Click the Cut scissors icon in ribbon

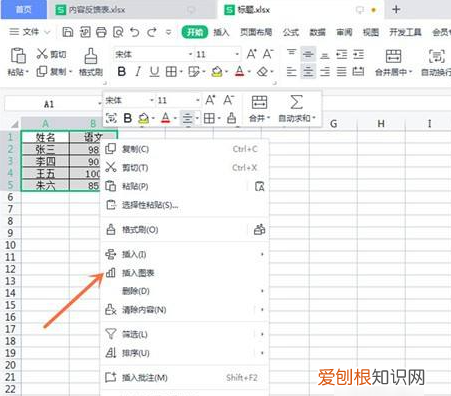click(42, 54)
